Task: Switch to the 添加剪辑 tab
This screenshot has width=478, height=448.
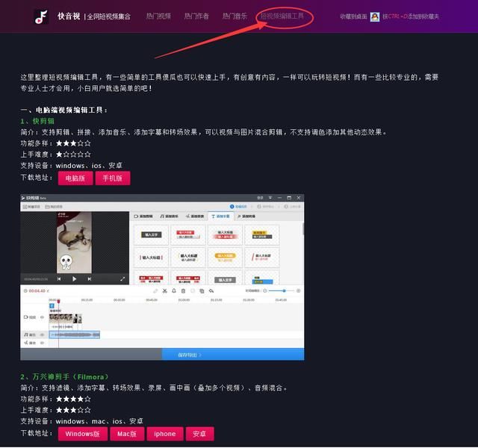Action: point(143,216)
